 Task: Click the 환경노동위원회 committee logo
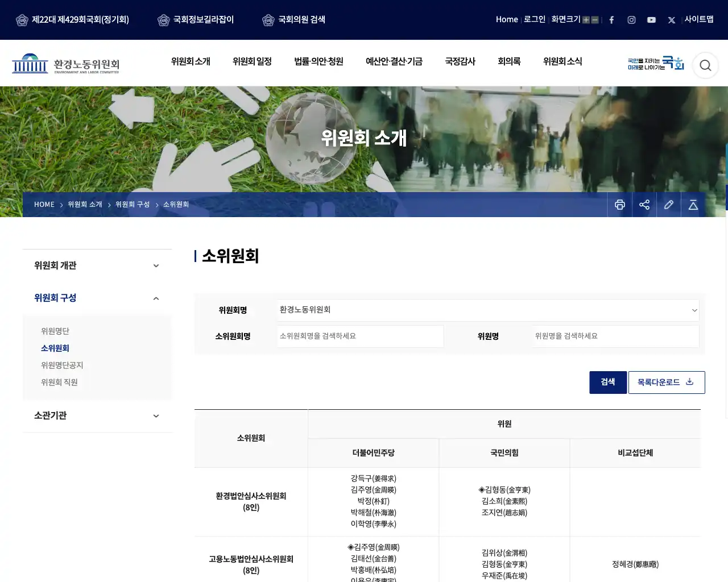pyautogui.click(x=66, y=64)
